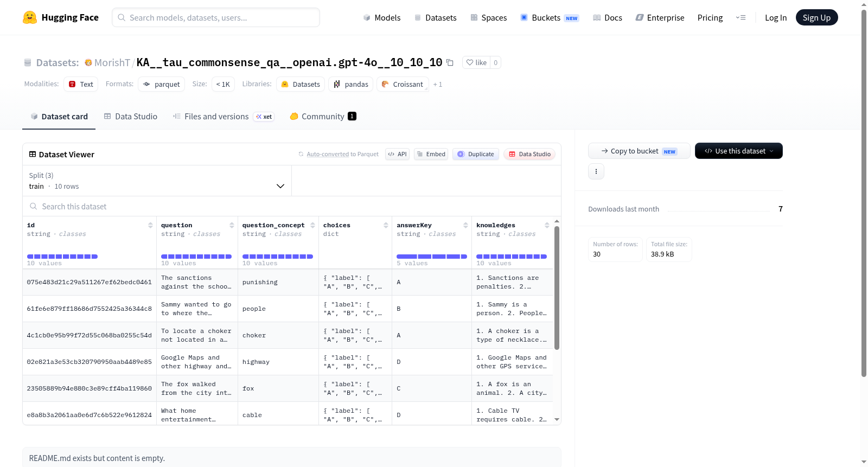868x467 pixels.
Task: Select the <1K size tag
Action: pyautogui.click(x=223, y=84)
